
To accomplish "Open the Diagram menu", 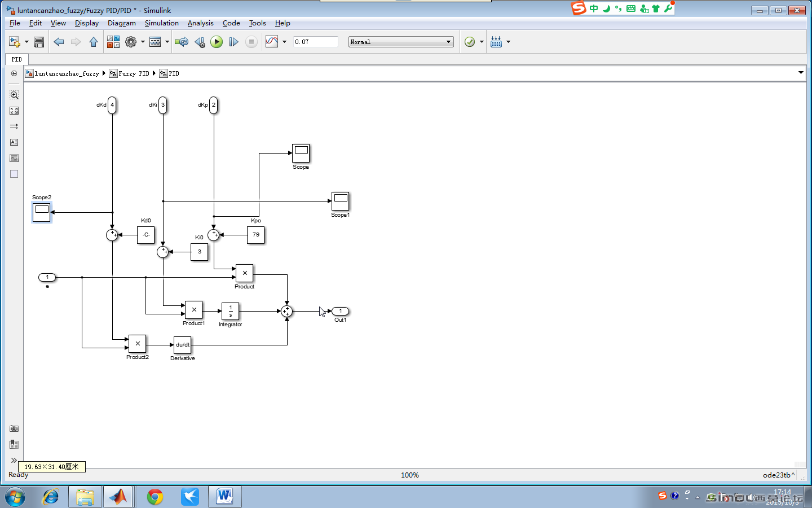I will 122,23.
